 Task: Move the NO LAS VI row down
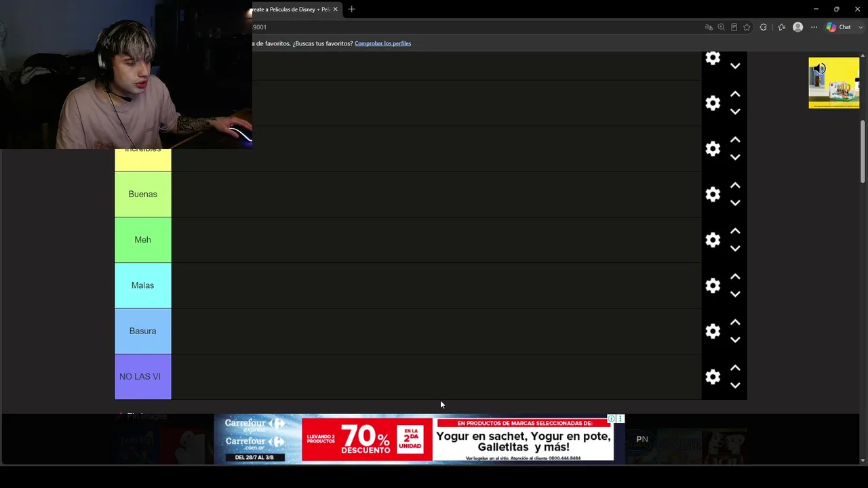pos(735,386)
